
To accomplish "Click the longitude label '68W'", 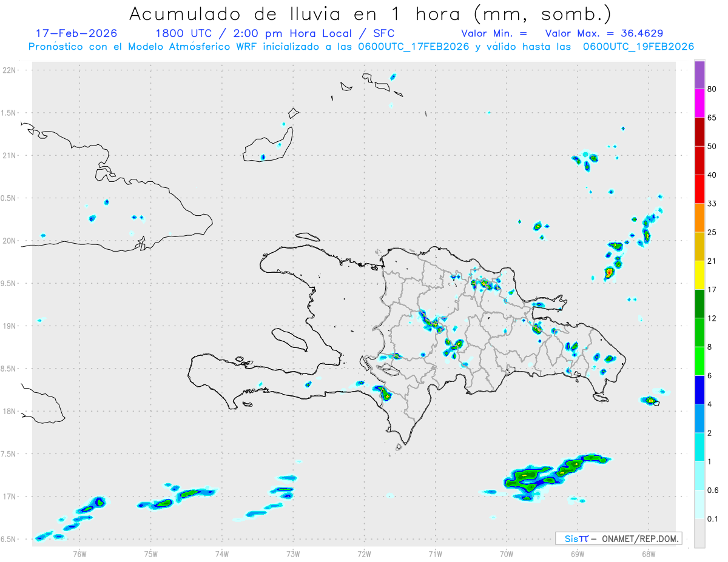I will (x=649, y=553).
